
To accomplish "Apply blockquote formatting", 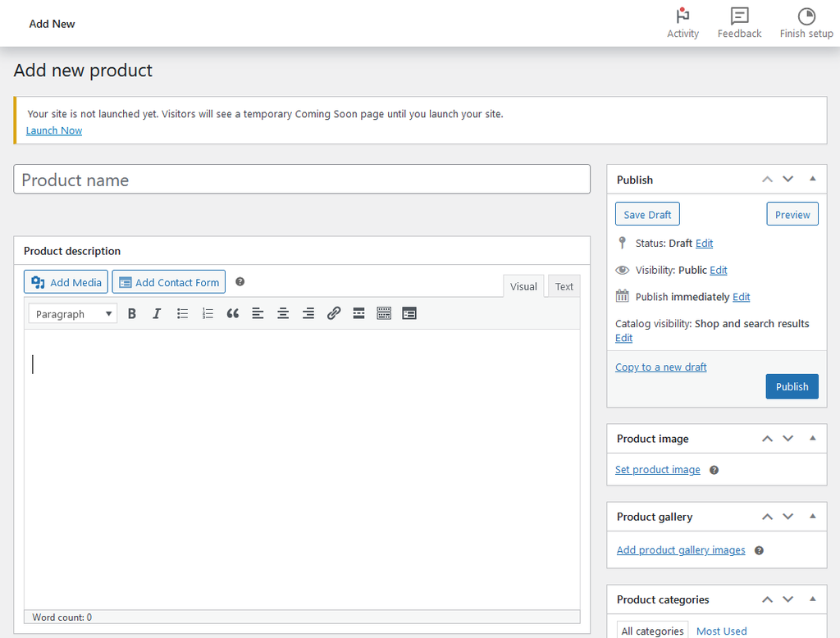I will coord(233,313).
